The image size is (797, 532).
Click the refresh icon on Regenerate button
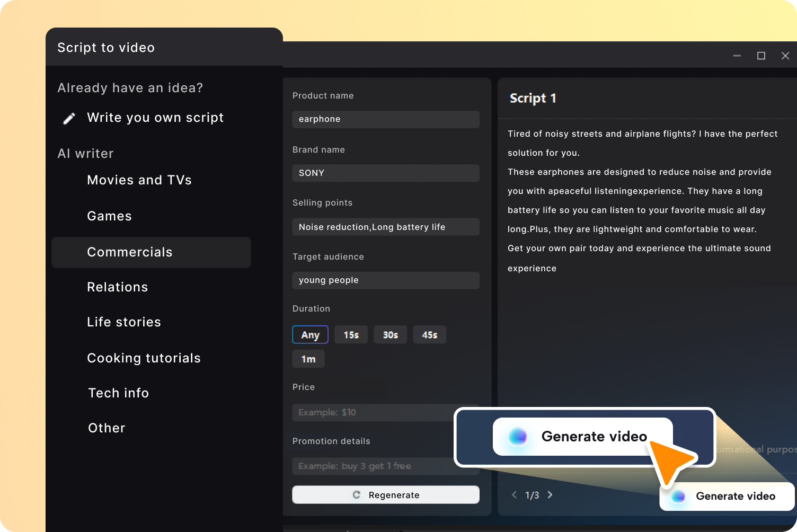357,495
